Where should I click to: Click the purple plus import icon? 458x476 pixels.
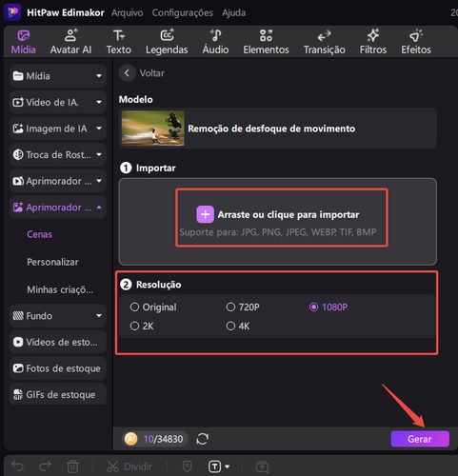coord(205,214)
